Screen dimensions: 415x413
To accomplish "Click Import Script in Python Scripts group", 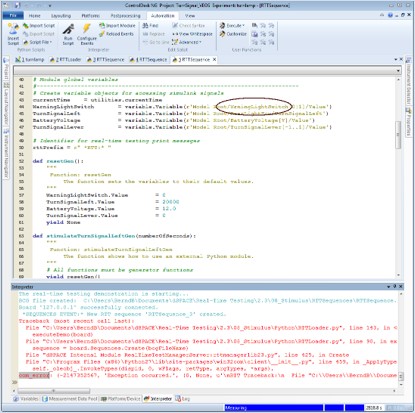I will point(39,26).
